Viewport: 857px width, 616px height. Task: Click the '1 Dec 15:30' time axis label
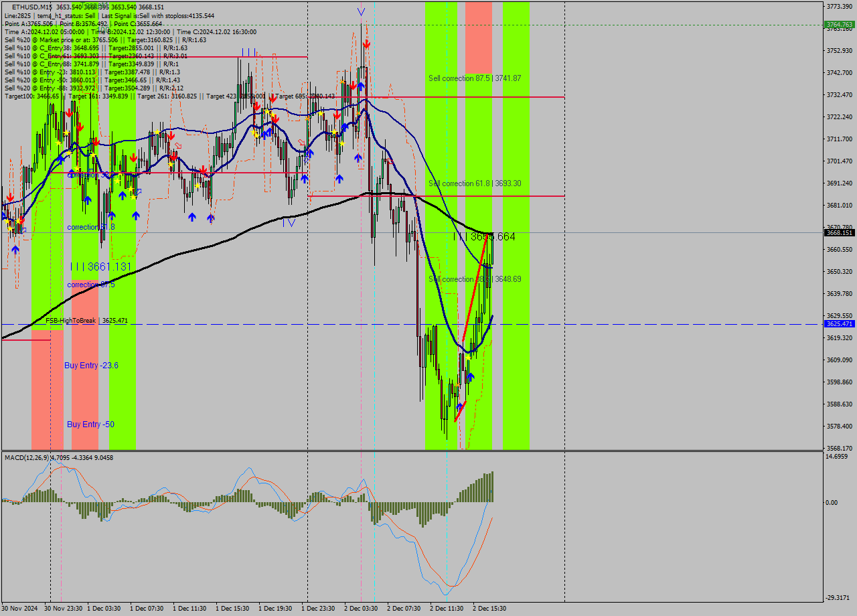[x=232, y=609]
